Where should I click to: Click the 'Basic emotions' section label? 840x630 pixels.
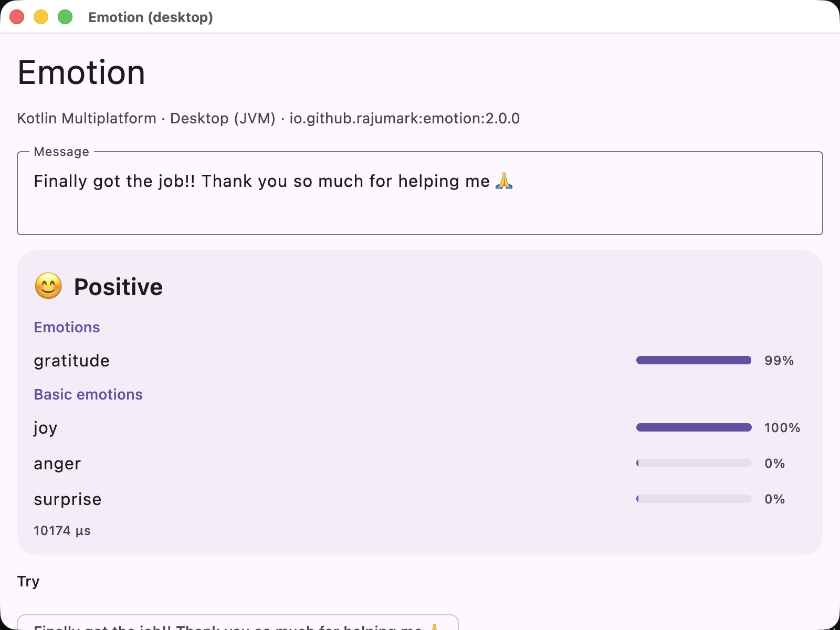(x=88, y=394)
